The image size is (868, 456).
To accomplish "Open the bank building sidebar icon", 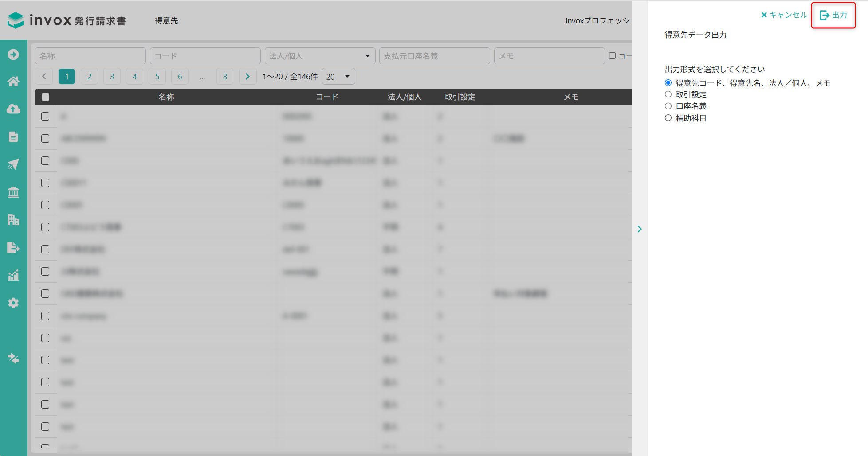I will click(13, 192).
